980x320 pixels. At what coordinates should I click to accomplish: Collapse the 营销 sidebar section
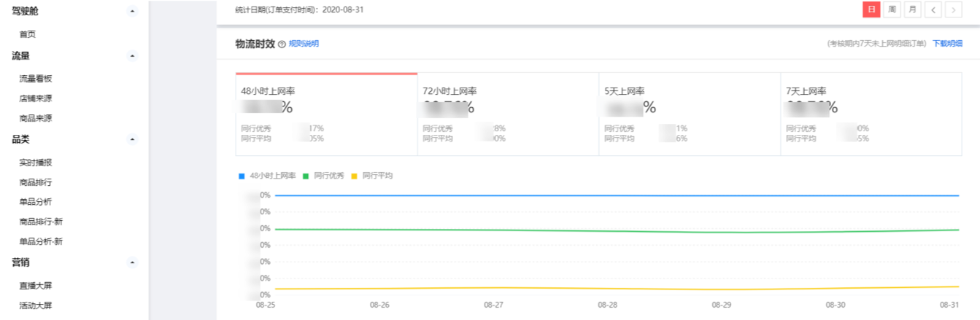point(132,262)
